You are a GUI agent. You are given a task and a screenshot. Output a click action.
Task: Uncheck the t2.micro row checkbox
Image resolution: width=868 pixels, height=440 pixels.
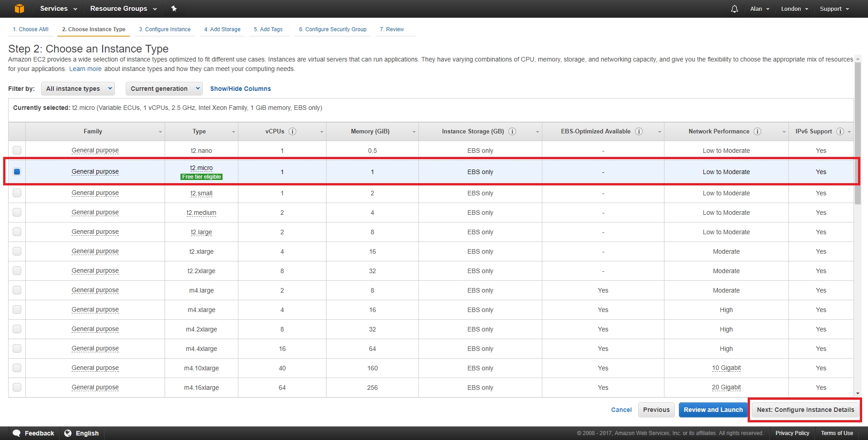tap(17, 171)
